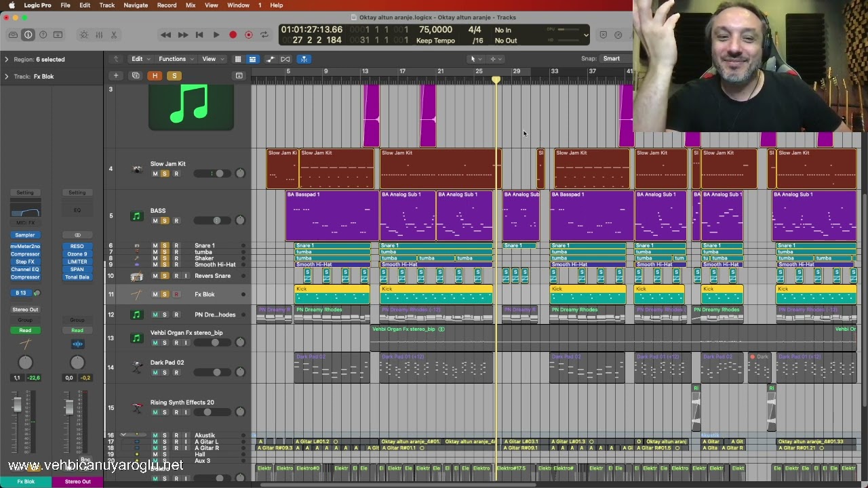Expand the Region inspector disclosure triangle
The image size is (868, 488).
click(7, 60)
